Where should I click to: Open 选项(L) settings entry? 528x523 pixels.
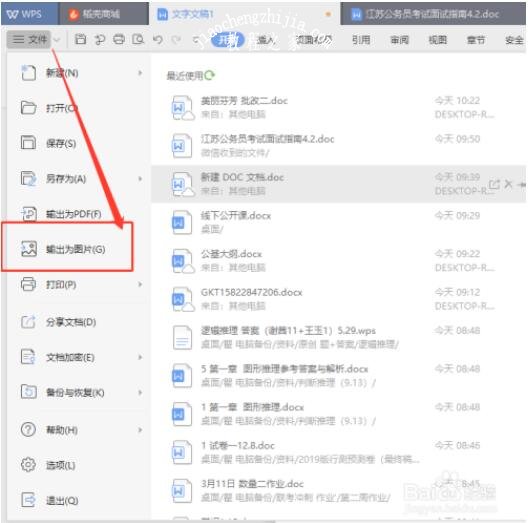(x=77, y=465)
